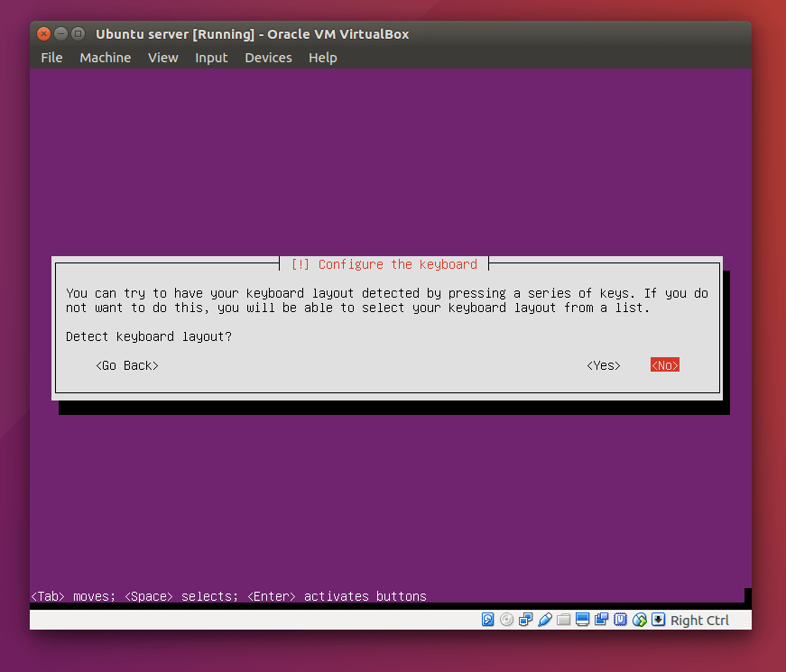Open the Input menu
Image resolution: width=786 pixels, height=672 pixels.
tap(211, 58)
